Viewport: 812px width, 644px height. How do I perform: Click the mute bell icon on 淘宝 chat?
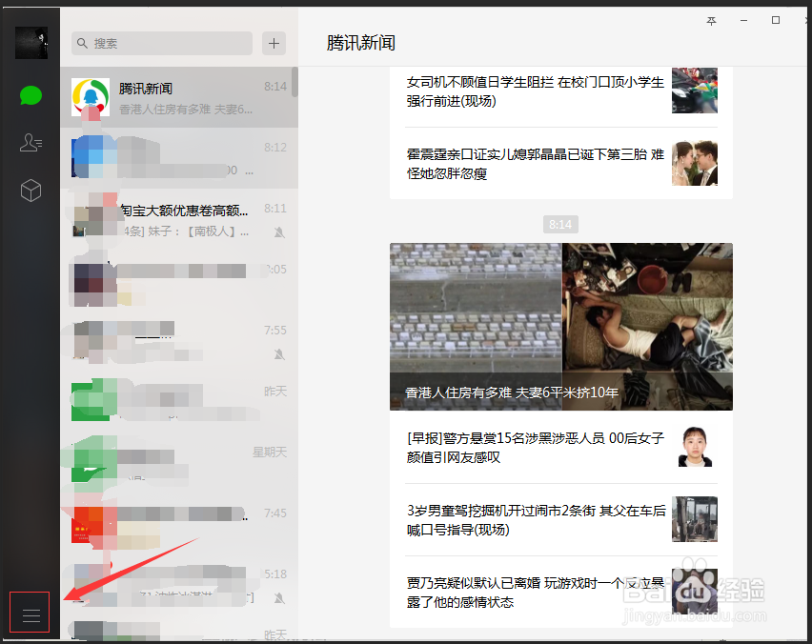[279, 232]
